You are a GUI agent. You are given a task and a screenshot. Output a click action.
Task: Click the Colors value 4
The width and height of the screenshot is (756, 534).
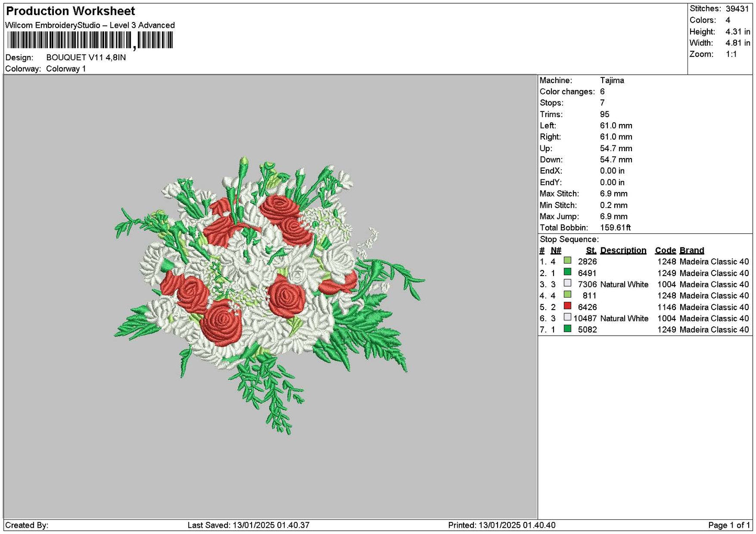728,20
